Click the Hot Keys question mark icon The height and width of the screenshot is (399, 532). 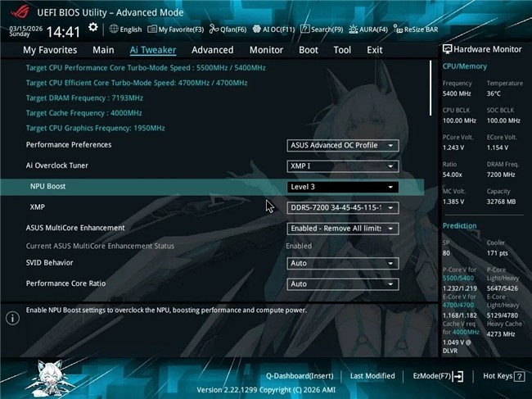[519, 376]
